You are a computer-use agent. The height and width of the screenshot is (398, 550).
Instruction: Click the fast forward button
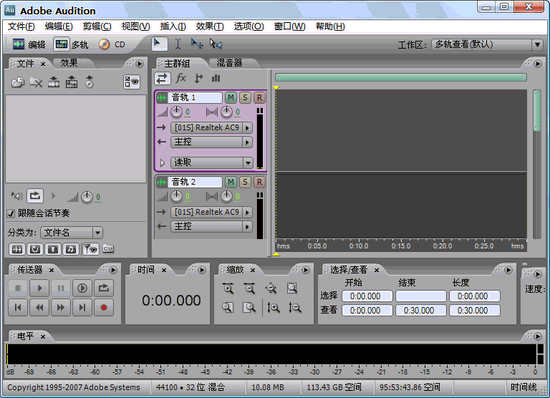61,308
